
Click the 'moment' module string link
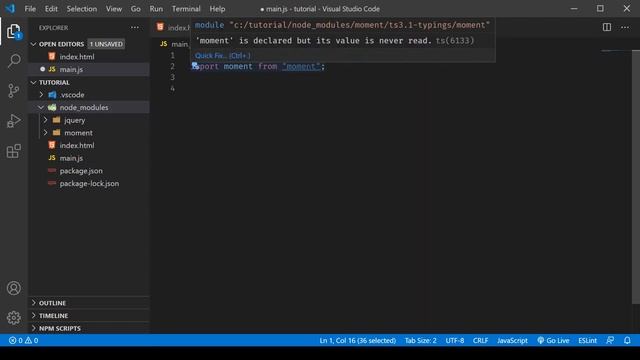pos(301,66)
